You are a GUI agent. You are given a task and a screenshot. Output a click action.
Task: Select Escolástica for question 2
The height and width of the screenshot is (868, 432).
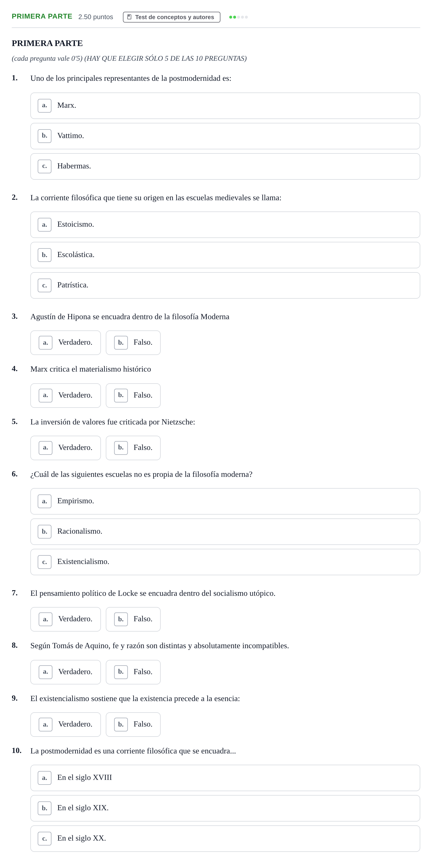225,255
